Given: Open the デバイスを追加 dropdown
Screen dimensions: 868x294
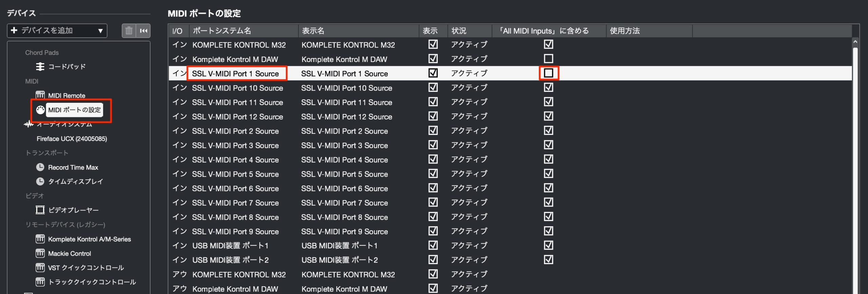Looking at the screenshot, I should point(57,31).
